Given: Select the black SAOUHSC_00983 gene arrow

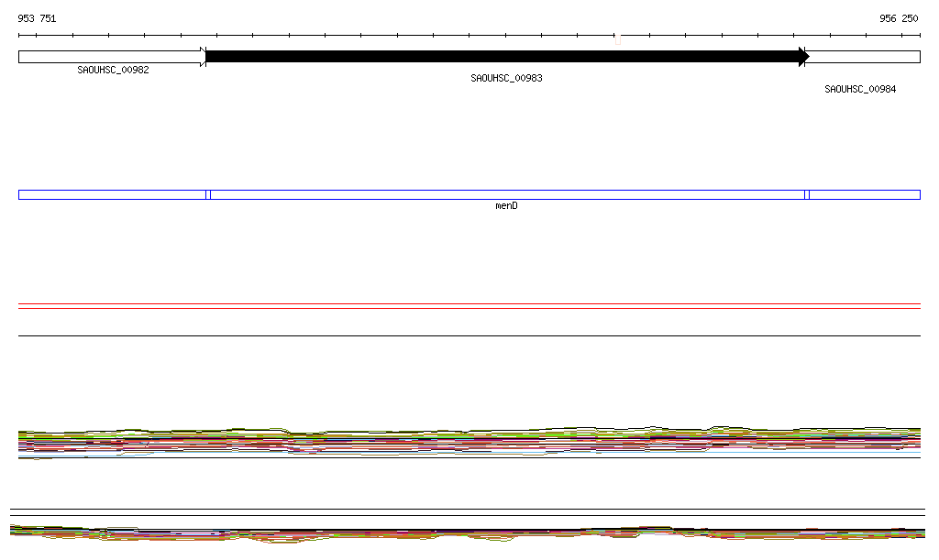Looking at the screenshot, I should [507, 57].
